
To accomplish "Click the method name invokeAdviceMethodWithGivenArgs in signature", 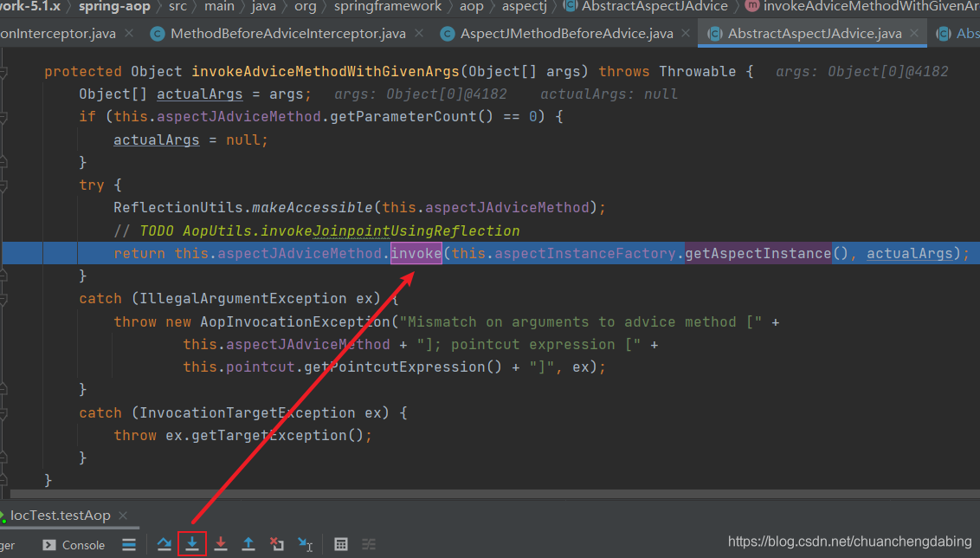I will tap(326, 72).
